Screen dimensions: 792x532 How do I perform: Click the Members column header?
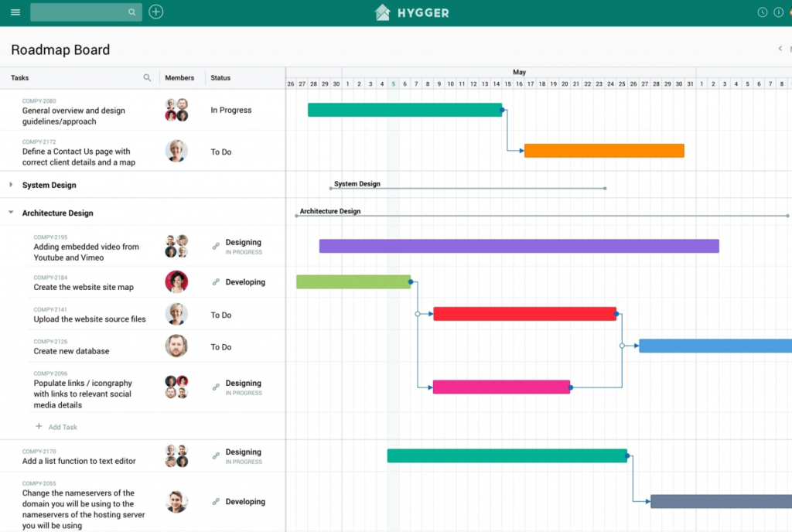tap(179, 78)
